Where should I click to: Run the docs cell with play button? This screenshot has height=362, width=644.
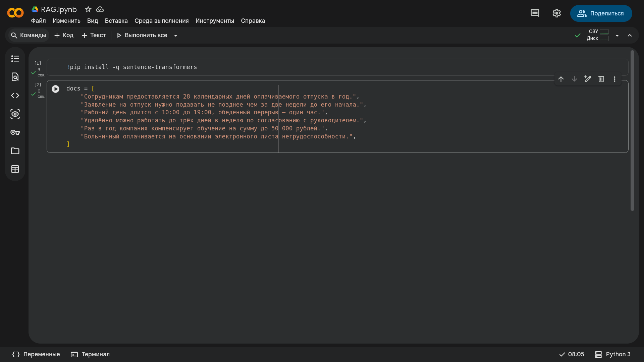pyautogui.click(x=56, y=89)
